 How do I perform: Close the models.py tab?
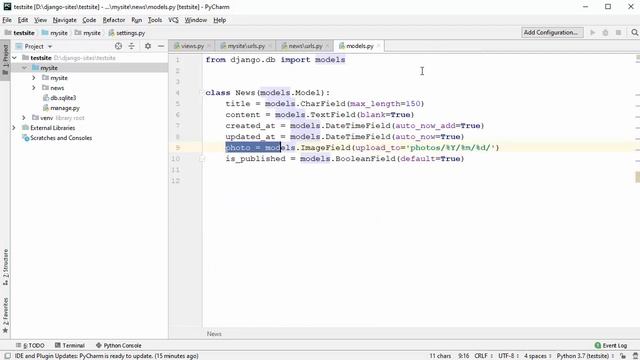pyautogui.click(x=378, y=46)
